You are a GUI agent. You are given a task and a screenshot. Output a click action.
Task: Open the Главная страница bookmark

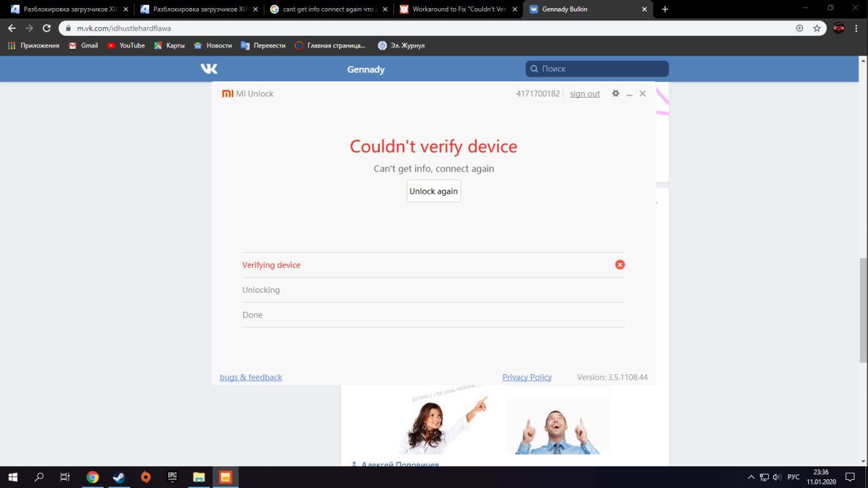click(x=330, y=45)
